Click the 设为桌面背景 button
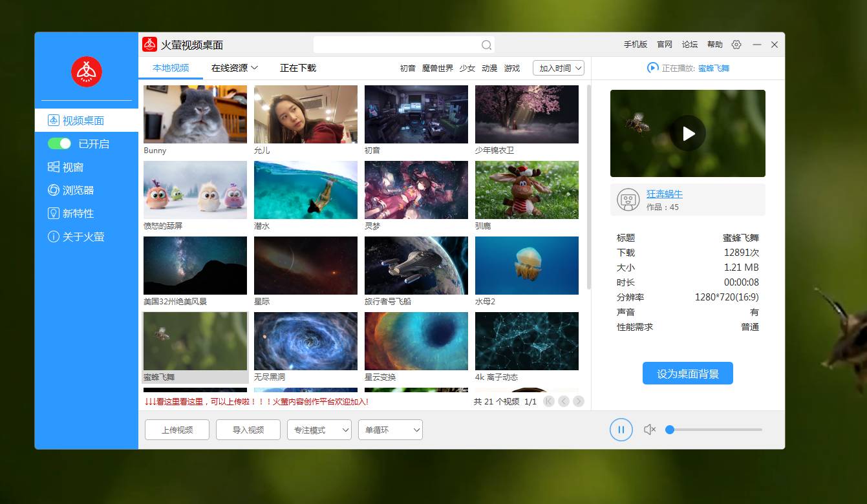 687,373
